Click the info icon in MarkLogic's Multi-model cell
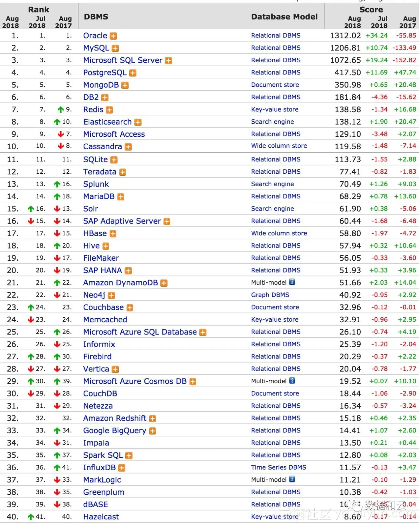This screenshot has width=420, height=524. click(292, 479)
